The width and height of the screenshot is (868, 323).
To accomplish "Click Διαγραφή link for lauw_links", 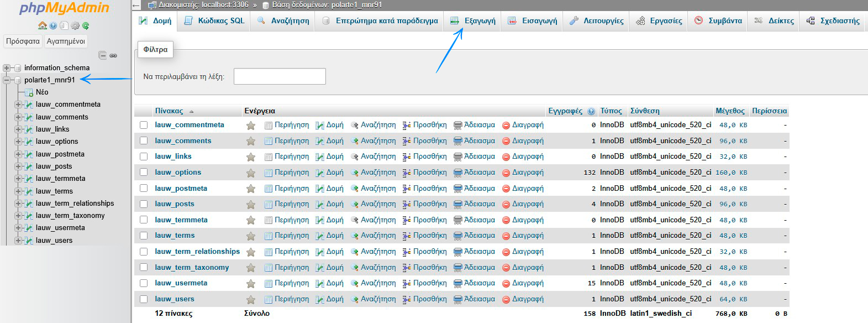I will coord(527,157).
